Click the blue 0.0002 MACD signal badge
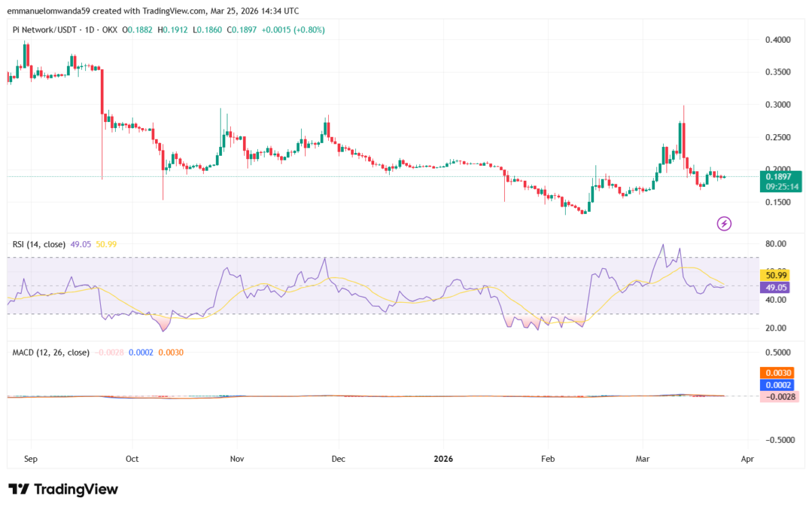The width and height of the screenshot is (812, 510). tap(777, 385)
